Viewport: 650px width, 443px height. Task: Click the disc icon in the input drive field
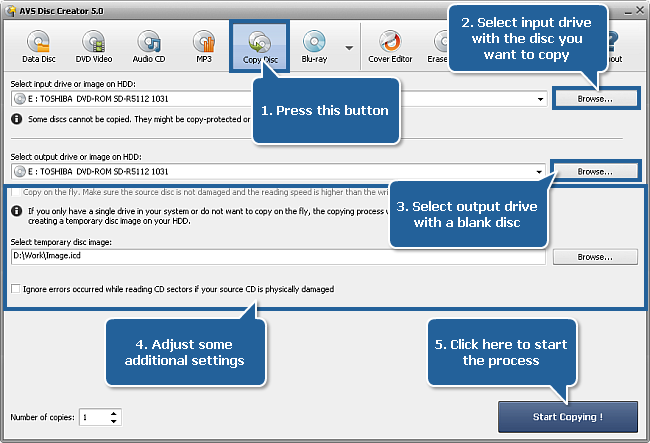19,99
